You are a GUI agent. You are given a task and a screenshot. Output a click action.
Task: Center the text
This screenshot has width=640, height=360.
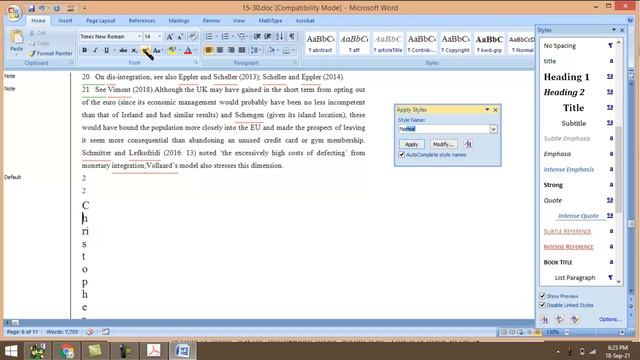220,50
